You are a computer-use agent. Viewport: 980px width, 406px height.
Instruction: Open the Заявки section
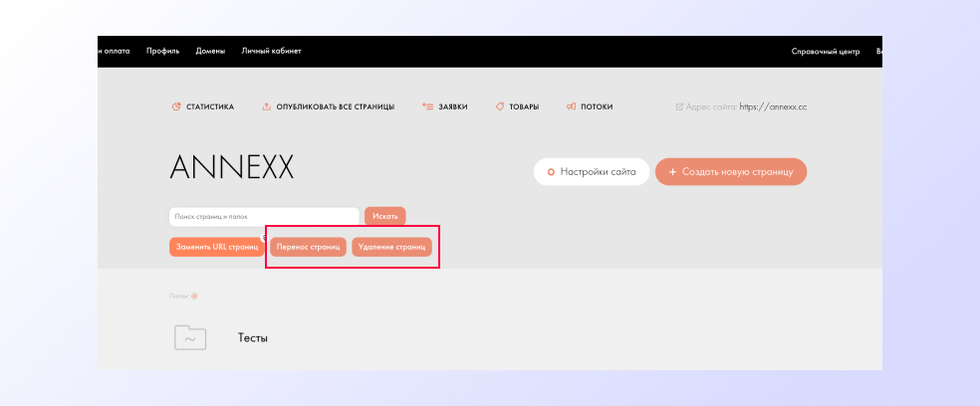coord(445,106)
